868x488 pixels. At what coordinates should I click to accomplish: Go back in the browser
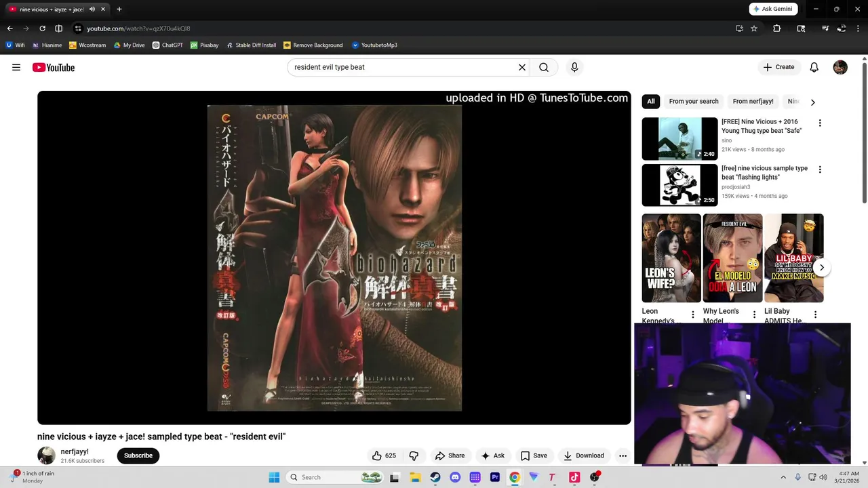pyautogui.click(x=9, y=28)
